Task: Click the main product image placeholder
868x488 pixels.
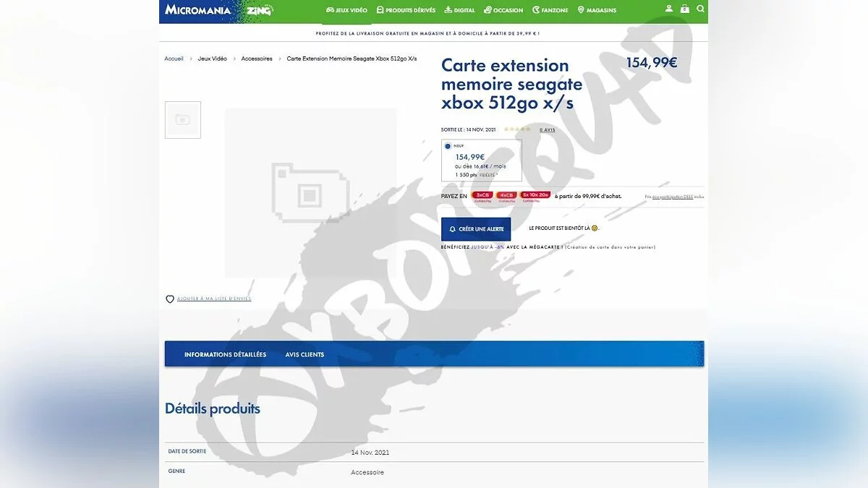Action: pyautogui.click(x=310, y=193)
